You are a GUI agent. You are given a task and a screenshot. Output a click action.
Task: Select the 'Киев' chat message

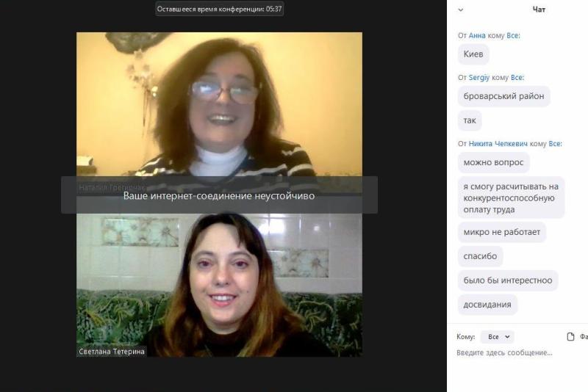[x=473, y=54]
